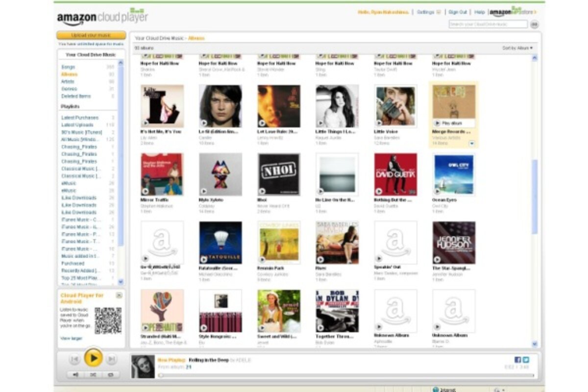The width and height of the screenshot is (588, 392).
Task: Toggle repeat mode in the player
Action: point(110,374)
